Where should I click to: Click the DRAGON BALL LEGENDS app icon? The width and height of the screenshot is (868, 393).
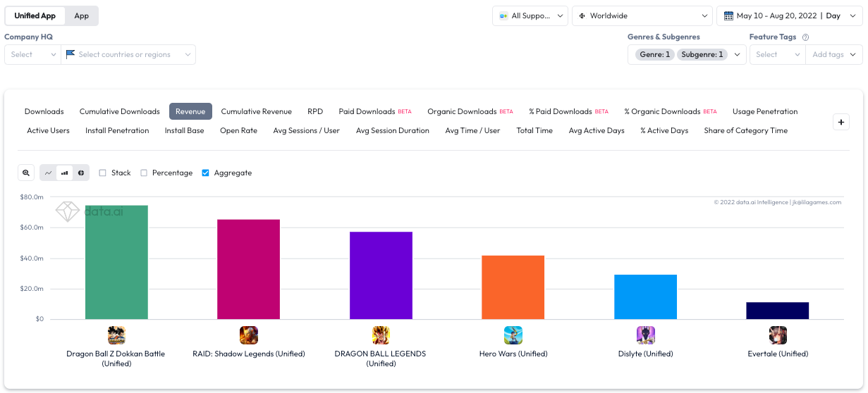(381, 335)
